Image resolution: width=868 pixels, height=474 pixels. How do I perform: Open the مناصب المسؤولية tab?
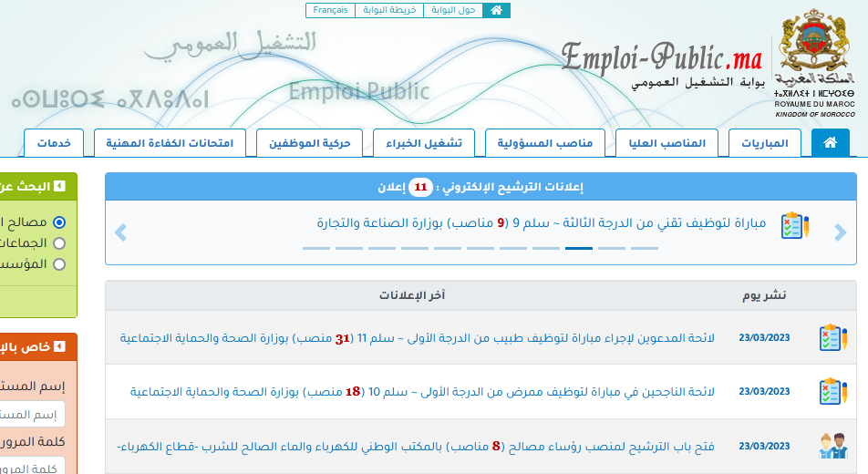pyautogui.click(x=544, y=143)
